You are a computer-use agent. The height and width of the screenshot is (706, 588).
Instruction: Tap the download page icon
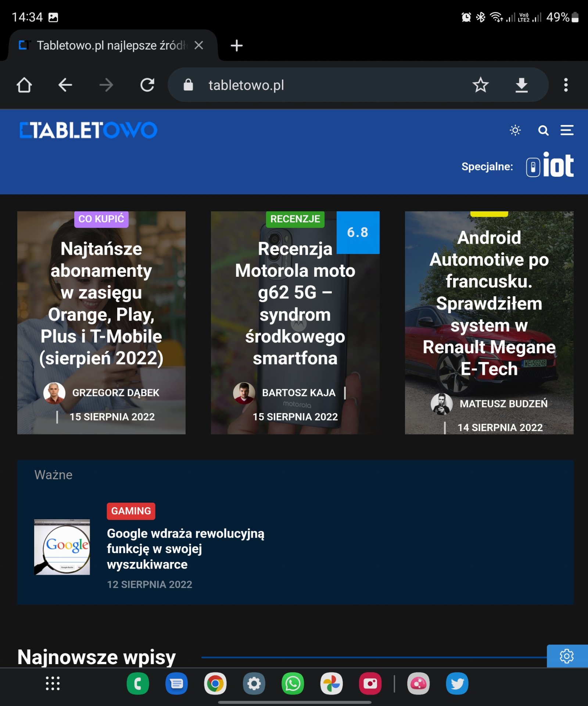coord(521,85)
